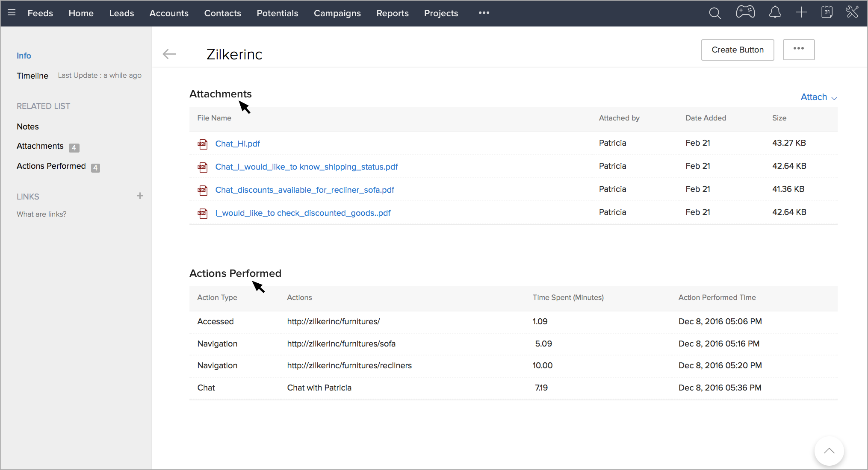The image size is (868, 470).
Task: Open the hamburger menu icon
Action: (x=12, y=13)
